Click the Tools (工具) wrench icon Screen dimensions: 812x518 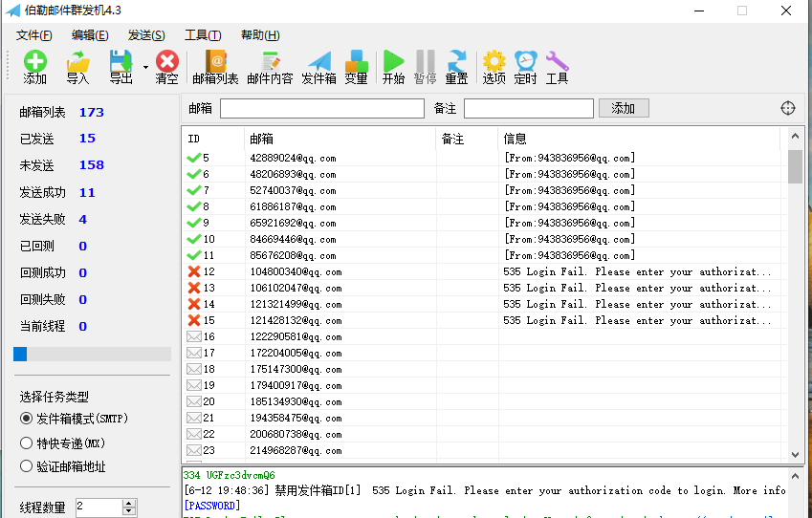tap(557, 63)
